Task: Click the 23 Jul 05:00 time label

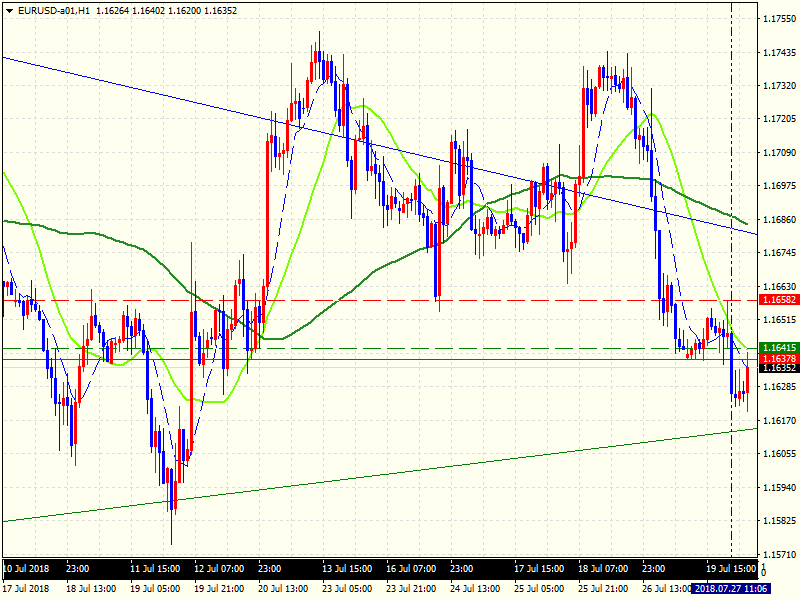Action: click(x=347, y=589)
